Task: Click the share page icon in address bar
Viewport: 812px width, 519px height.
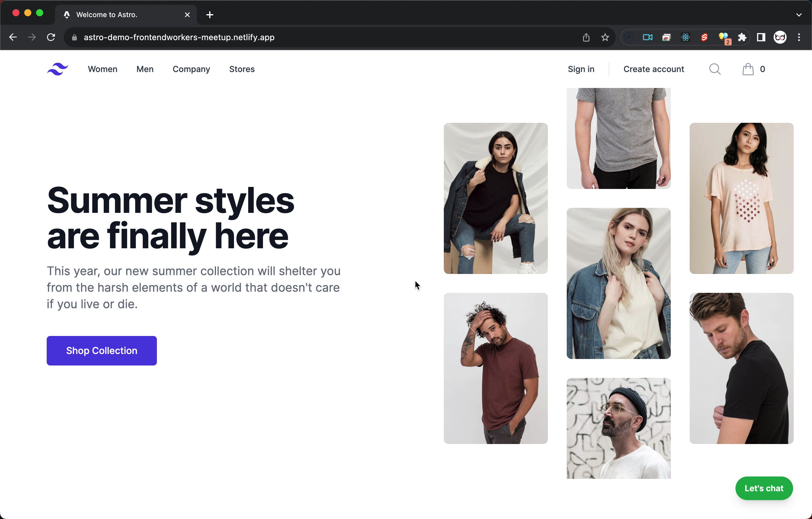Action: click(x=586, y=37)
